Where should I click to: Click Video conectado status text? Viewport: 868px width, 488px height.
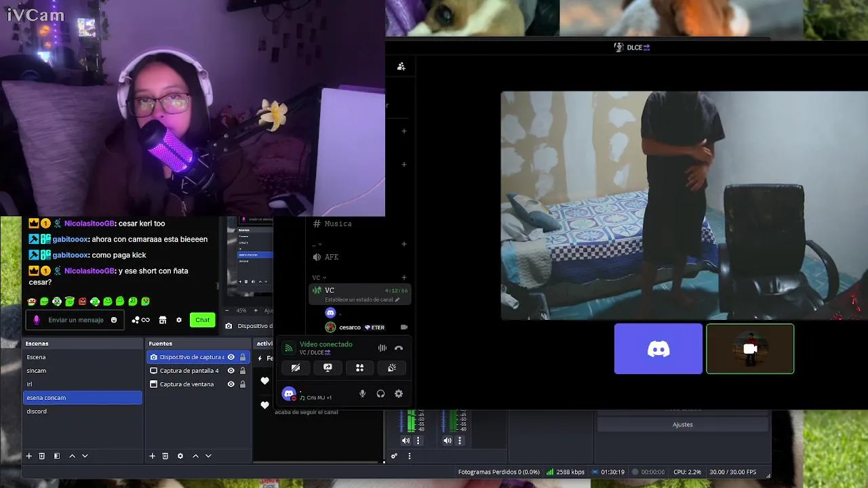click(x=325, y=344)
